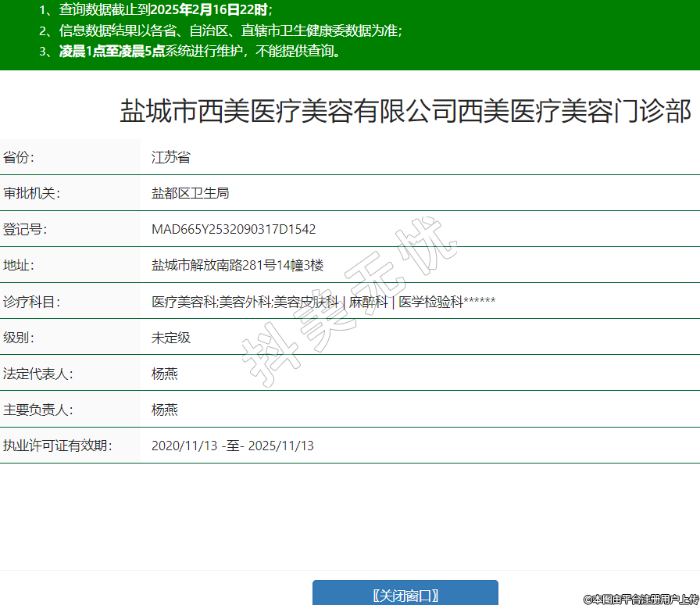Click the clinic name heading at the top
Screen dimensions: 700x605
click(405, 111)
